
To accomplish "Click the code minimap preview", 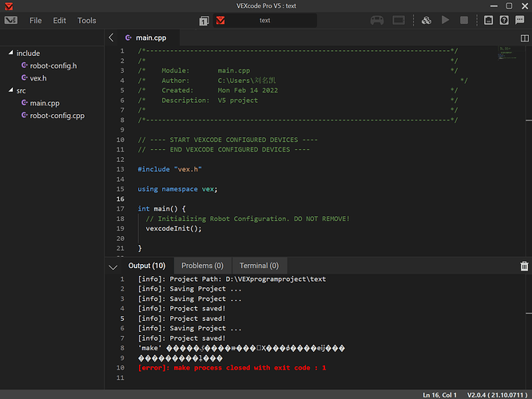I will pos(507,53).
